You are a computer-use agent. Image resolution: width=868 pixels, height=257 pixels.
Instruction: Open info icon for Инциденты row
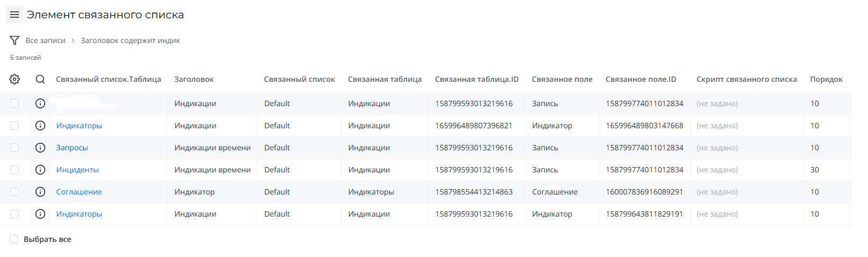pos(40,170)
